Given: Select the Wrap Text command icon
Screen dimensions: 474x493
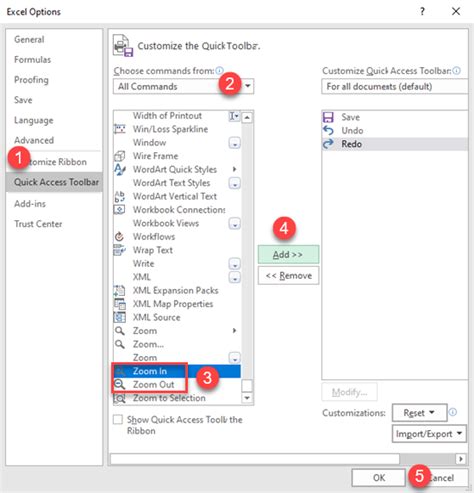Looking at the screenshot, I should 120,250.
